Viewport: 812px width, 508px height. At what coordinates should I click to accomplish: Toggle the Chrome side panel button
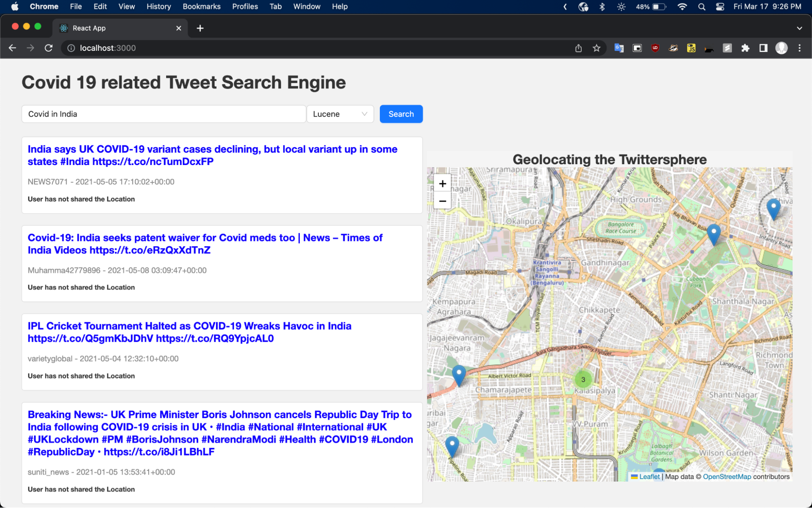[x=763, y=48]
